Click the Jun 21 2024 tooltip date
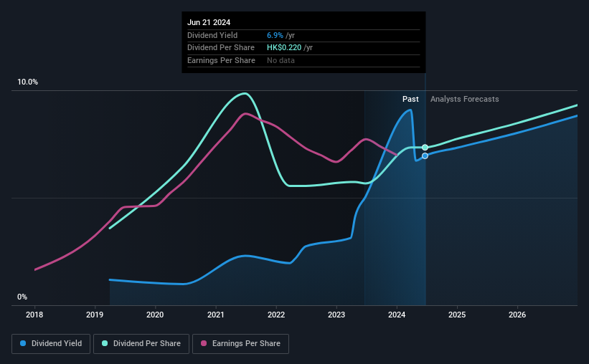589x364 pixels. point(209,22)
